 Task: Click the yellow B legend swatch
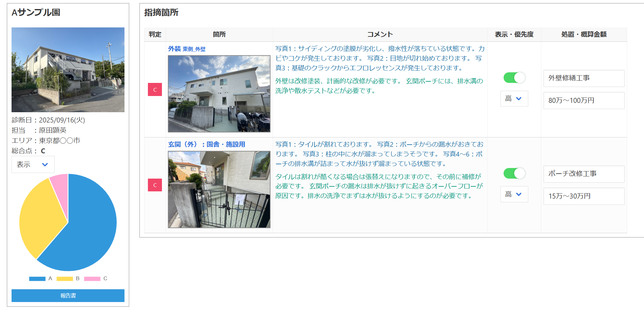click(65, 279)
